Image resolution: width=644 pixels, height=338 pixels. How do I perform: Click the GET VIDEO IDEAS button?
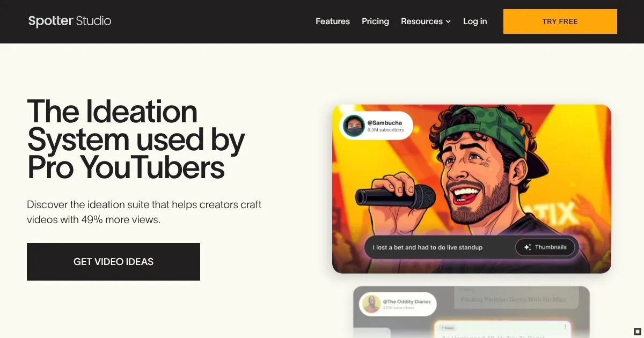113,262
